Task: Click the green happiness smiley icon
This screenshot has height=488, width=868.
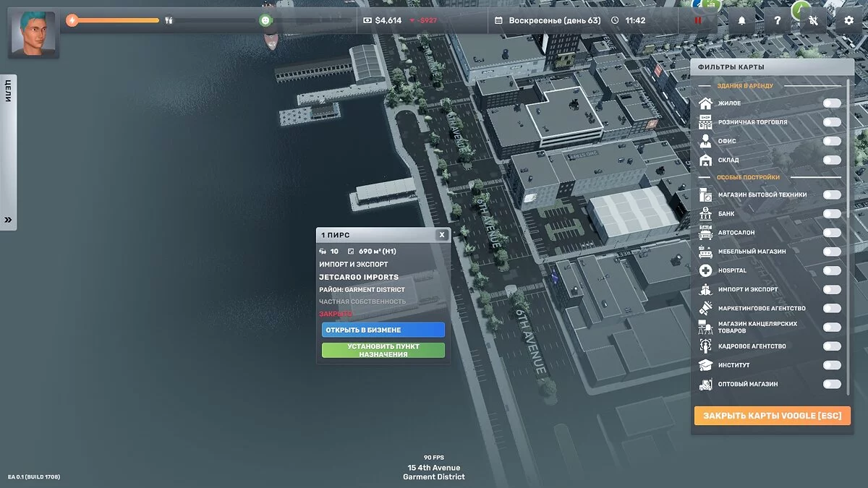Action: click(266, 20)
